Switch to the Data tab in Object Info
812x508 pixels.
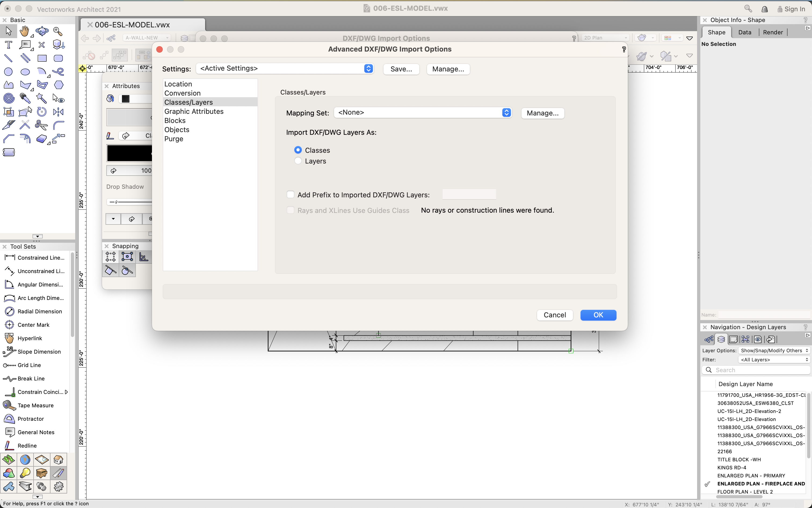[x=745, y=32]
